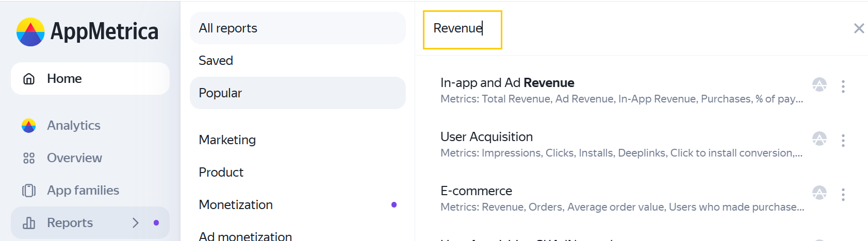868x241 pixels.
Task: Open the E-commerce report
Action: (x=476, y=191)
